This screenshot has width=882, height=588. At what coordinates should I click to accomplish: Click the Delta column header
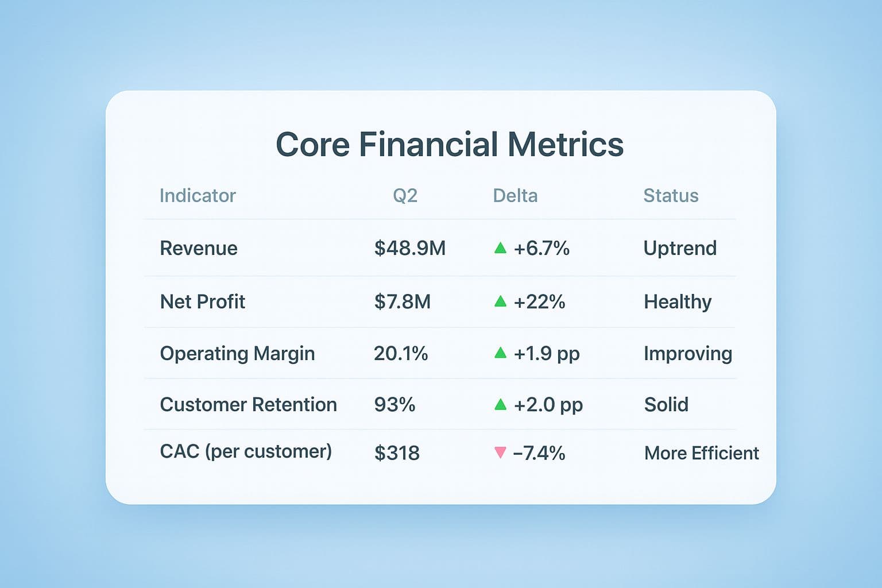(515, 196)
